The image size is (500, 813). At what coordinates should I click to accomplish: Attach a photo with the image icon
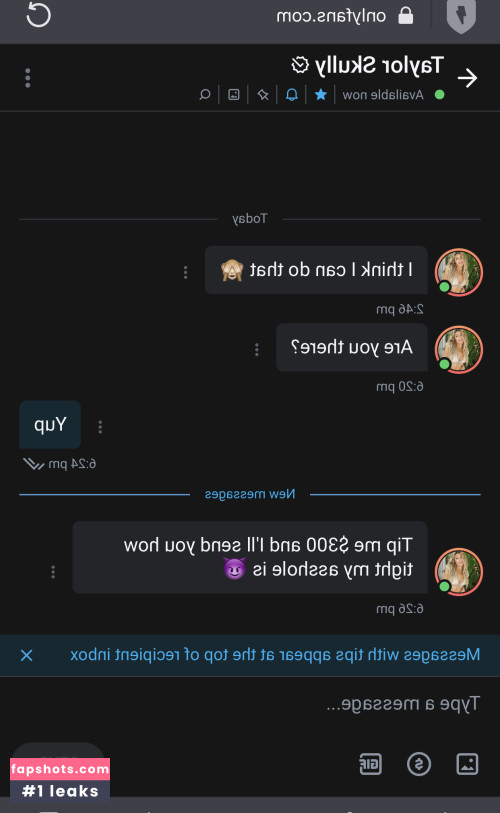[x=467, y=764]
